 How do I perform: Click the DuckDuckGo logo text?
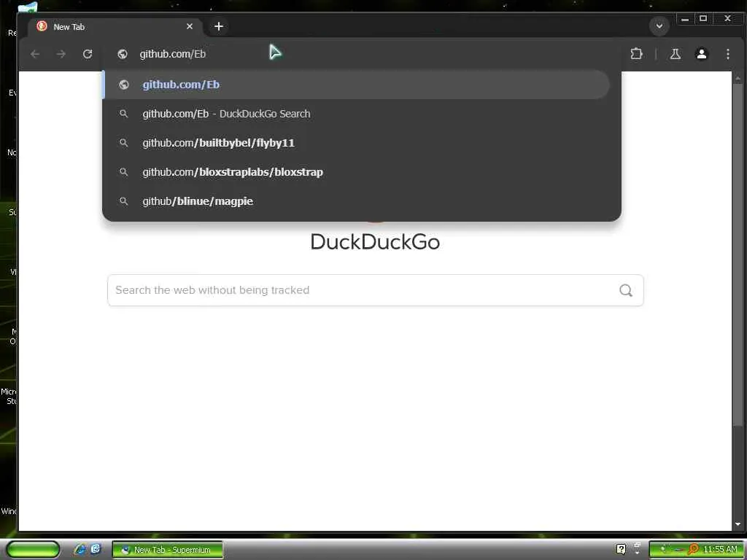375,242
